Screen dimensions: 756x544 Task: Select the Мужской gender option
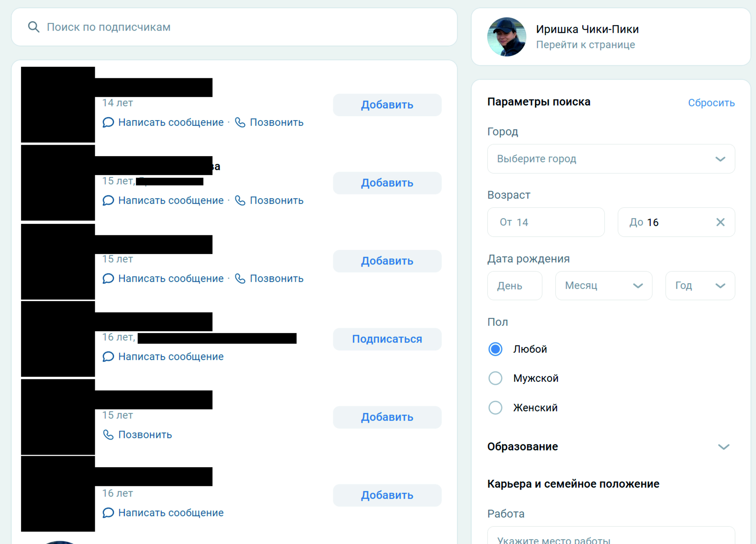495,378
